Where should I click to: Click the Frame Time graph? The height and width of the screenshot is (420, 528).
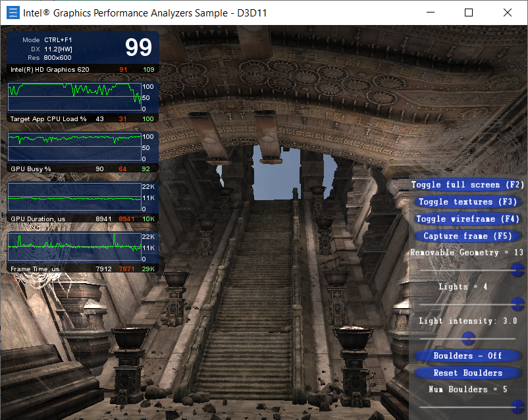click(x=74, y=248)
